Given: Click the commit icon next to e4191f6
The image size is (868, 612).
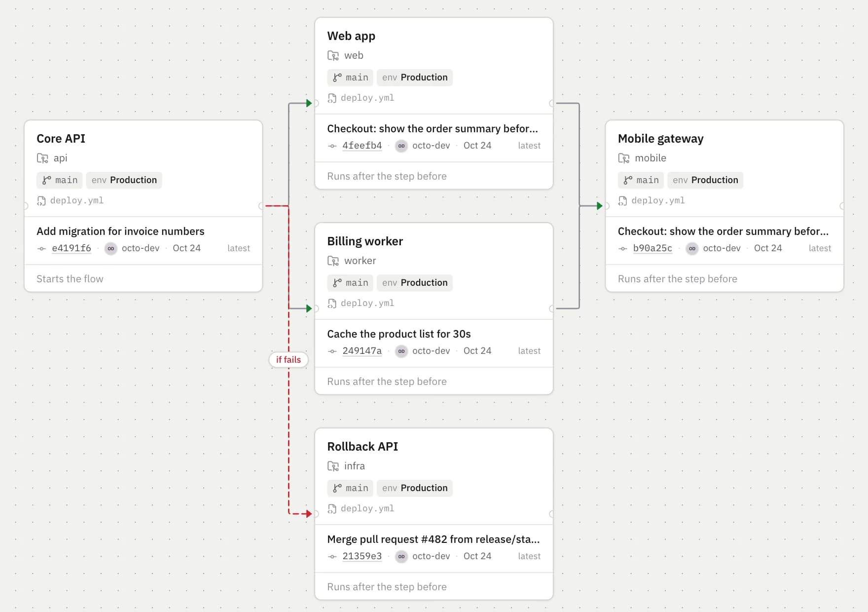Looking at the screenshot, I should click(41, 249).
